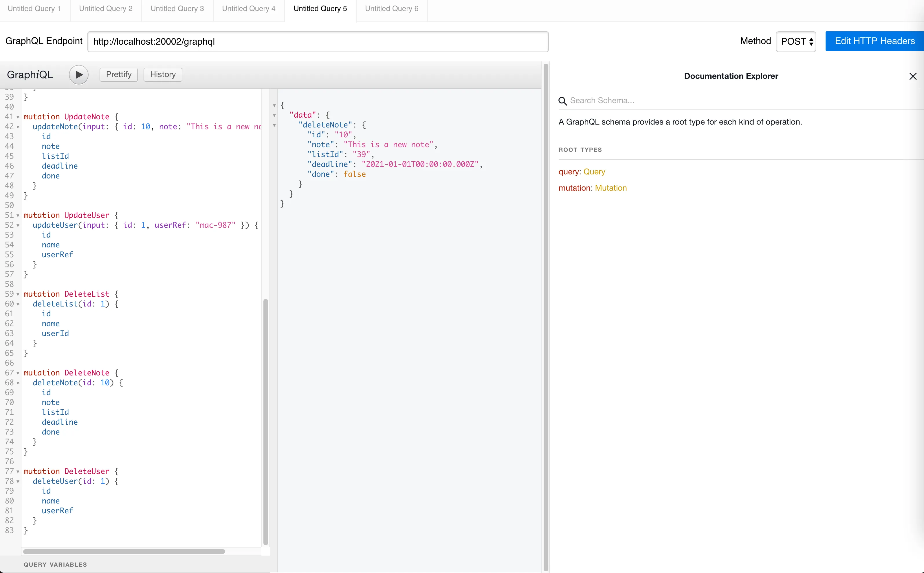Collapse the fold arrow at line 59
The width and height of the screenshot is (924, 573).
[x=18, y=294]
